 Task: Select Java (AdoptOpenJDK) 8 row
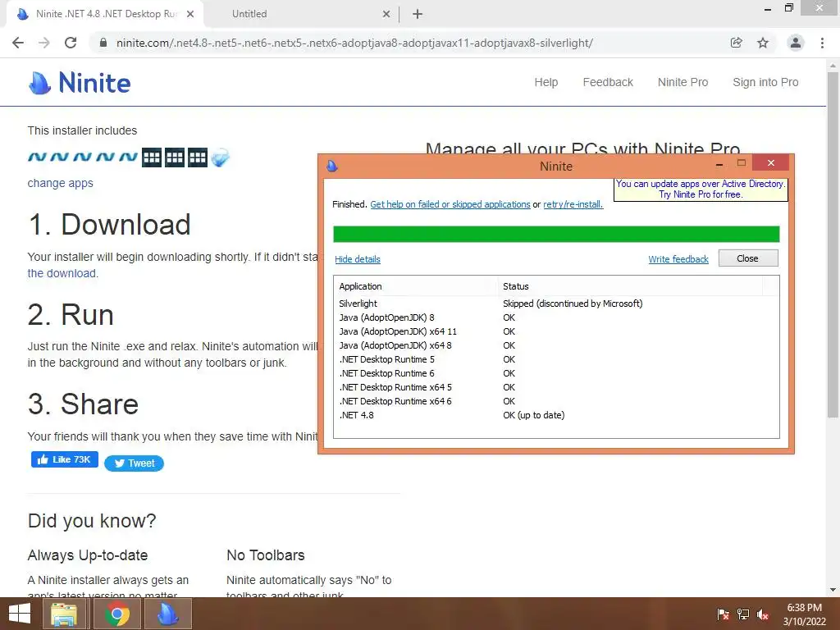coord(556,317)
